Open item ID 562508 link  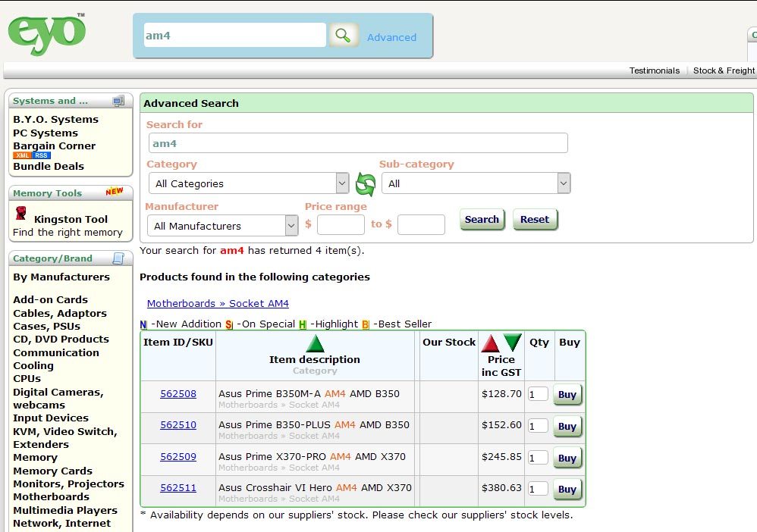[178, 393]
